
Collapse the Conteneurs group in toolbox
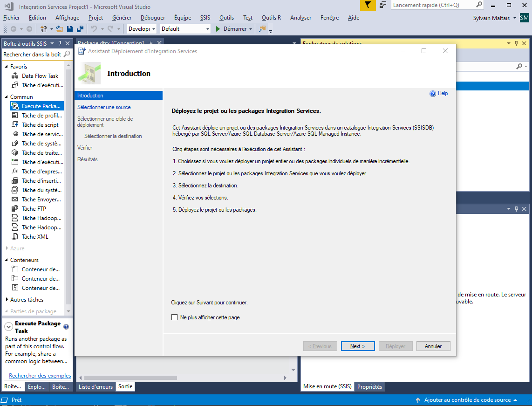6,260
